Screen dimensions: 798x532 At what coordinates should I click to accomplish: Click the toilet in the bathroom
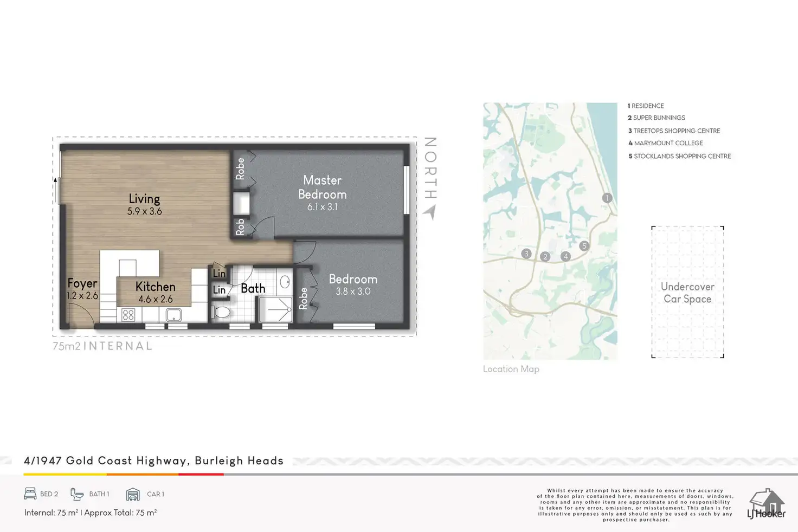pyautogui.click(x=221, y=313)
